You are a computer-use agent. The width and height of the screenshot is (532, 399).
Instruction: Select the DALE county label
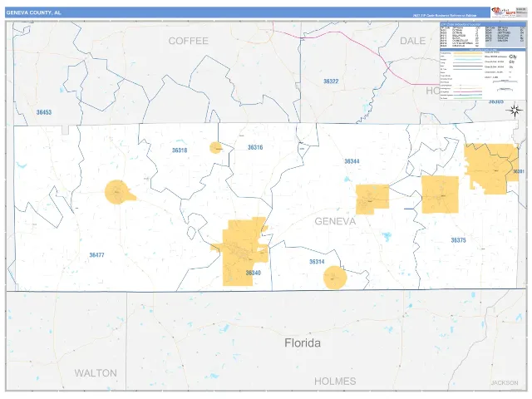coord(412,41)
